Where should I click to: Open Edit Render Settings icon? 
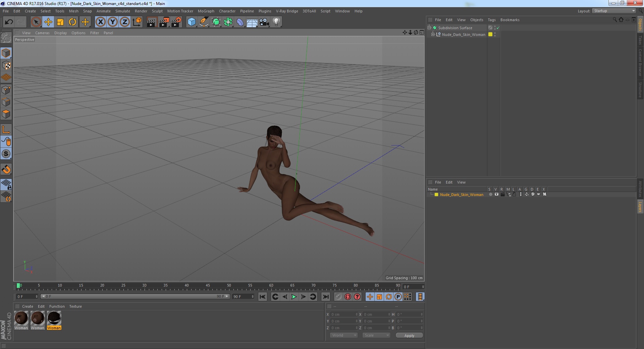point(176,22)
